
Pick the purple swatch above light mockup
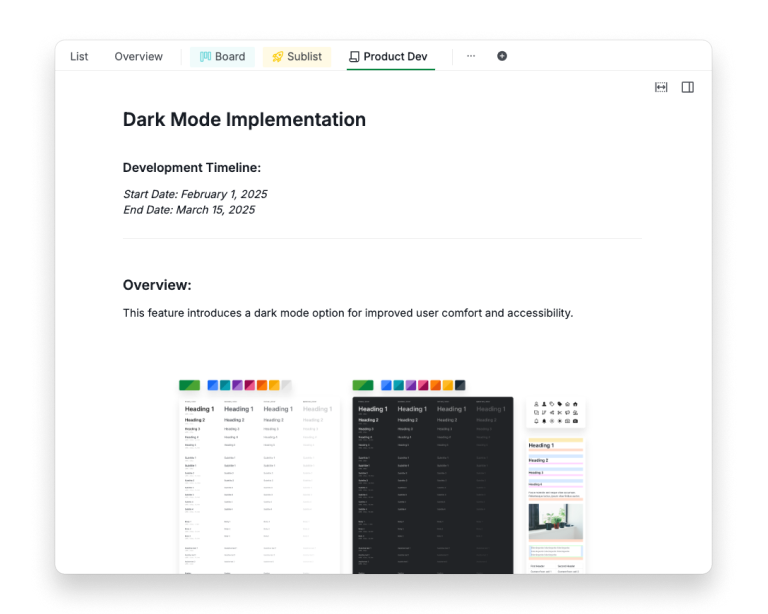pyautogui.click(x=237, y=385)
